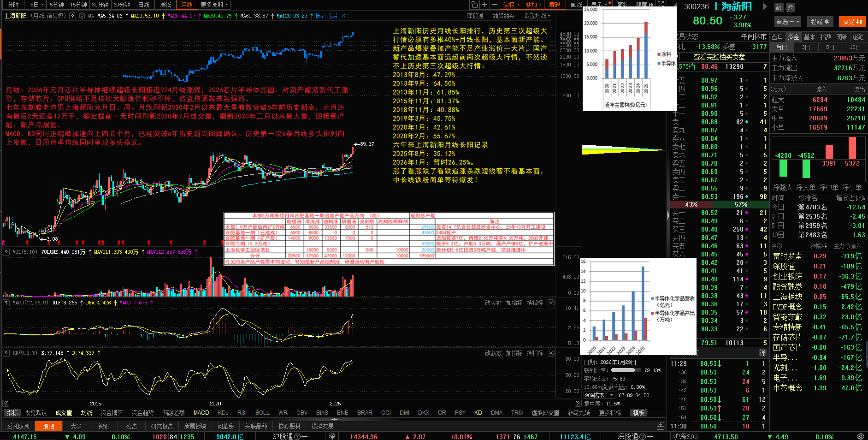Toggle the 隐藏 hide side panel control

pos(644,5)
